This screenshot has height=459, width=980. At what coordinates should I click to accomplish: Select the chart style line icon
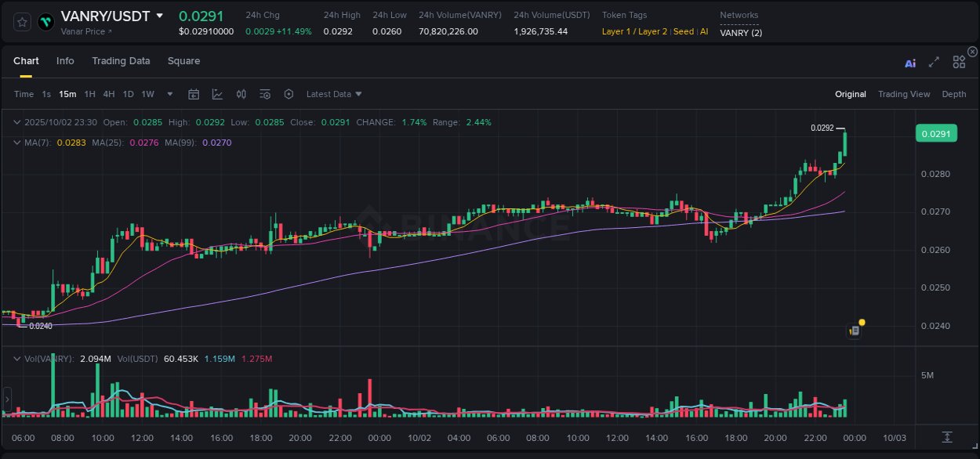point(217,94)
